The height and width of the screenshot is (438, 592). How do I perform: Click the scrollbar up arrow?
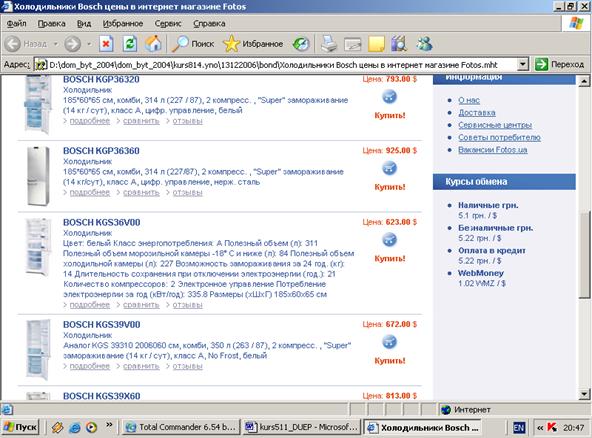584,81
